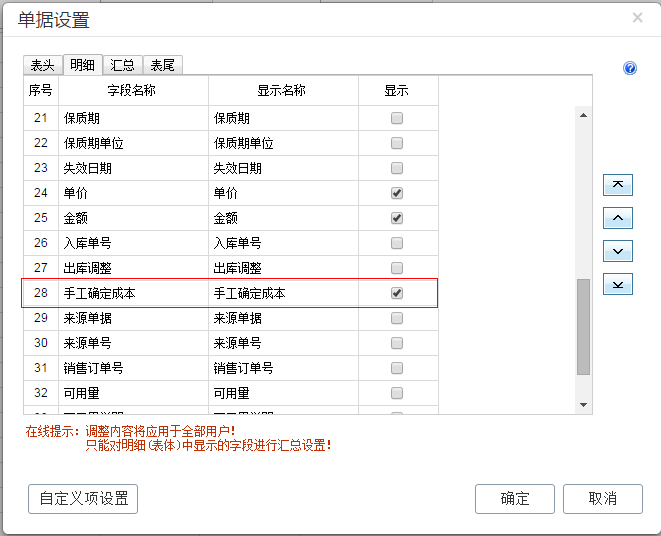661x536 pixels.
Task: Switch to the 表头 tab
Action: pyautogui.click(x=42, y=65)
